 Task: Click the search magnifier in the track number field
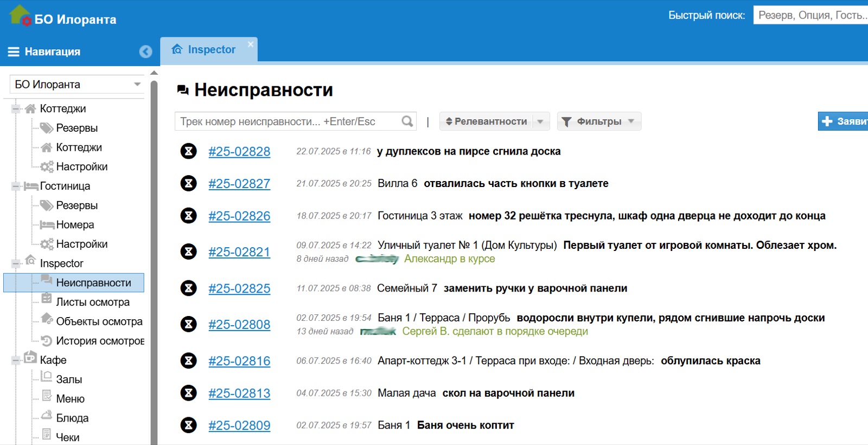(x=407, y=121)
